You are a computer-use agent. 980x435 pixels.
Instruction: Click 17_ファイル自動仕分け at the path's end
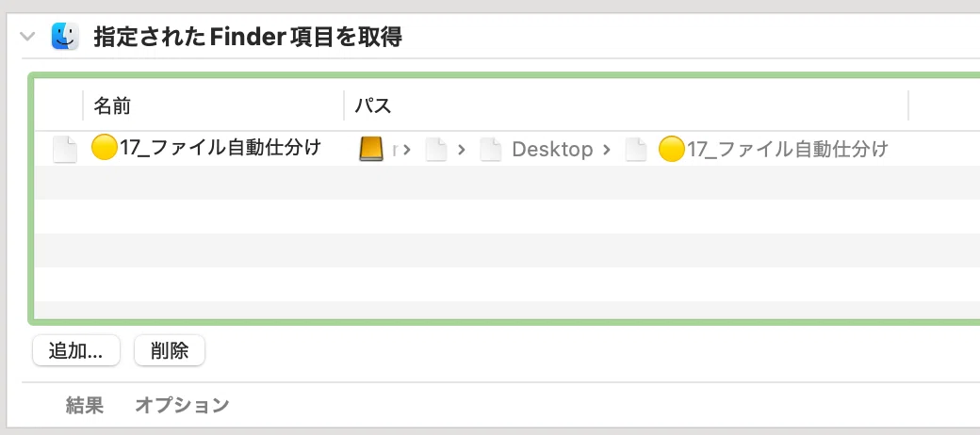point(788,149)
